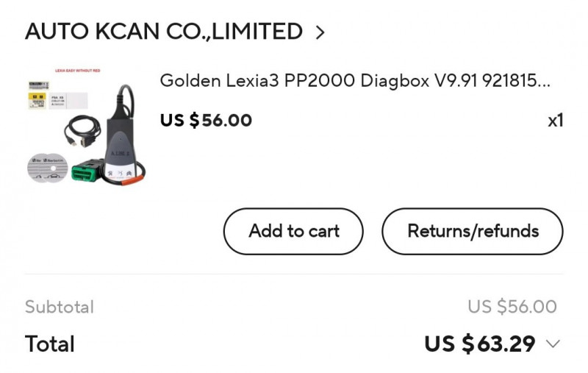The image size is (588, 373).
Task: Open the AUTO KCAN CO.,LIMITED store page
Action: point(163,32)
